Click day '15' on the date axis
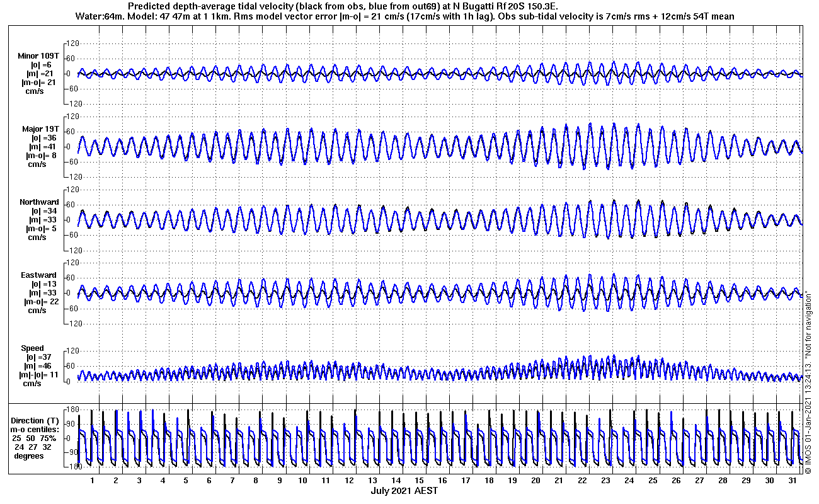This screenshot has width=819, height=504. pos(419,480)
